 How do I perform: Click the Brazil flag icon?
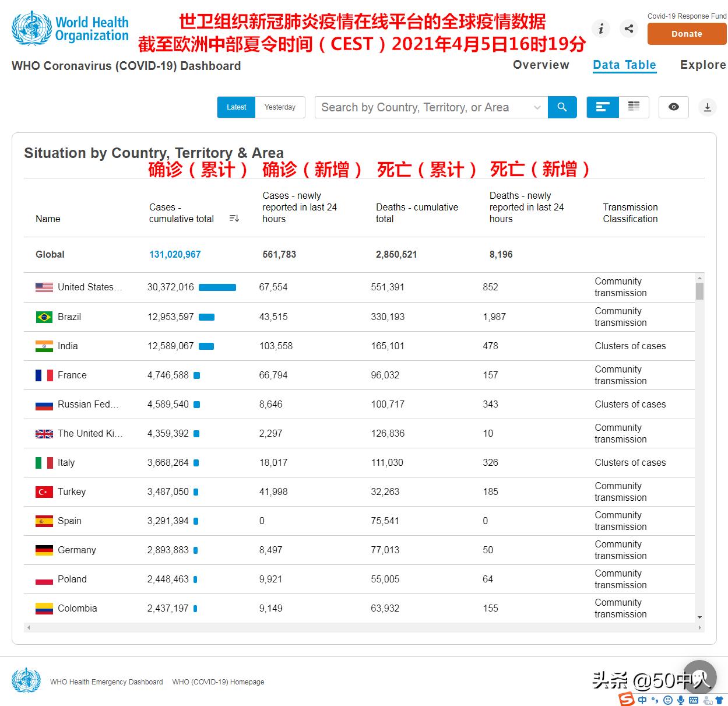pos(44,317)
